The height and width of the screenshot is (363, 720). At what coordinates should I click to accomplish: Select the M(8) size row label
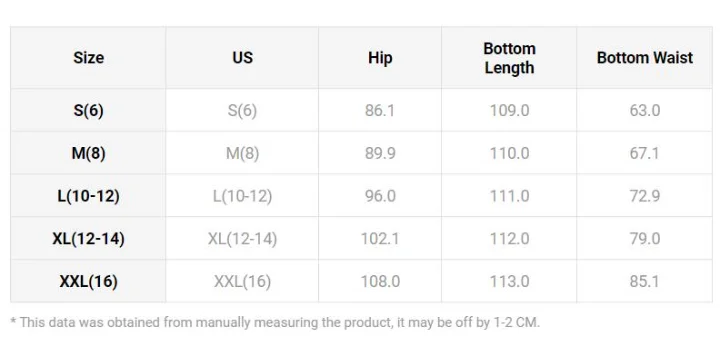point(88,153)
